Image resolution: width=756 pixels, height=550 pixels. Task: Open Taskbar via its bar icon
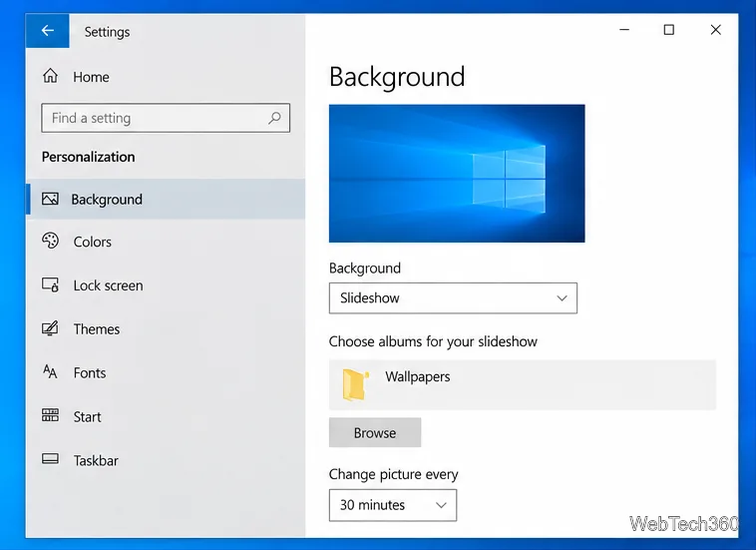(x=50, y=459)
